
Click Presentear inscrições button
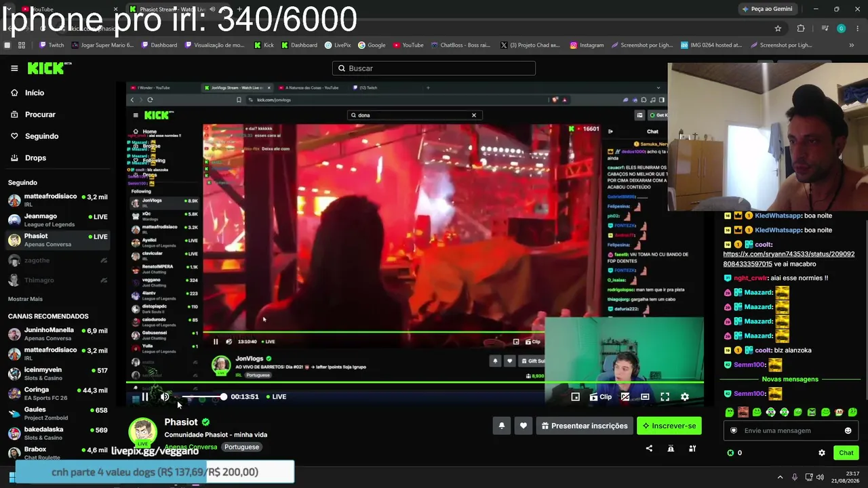[585, 426]
